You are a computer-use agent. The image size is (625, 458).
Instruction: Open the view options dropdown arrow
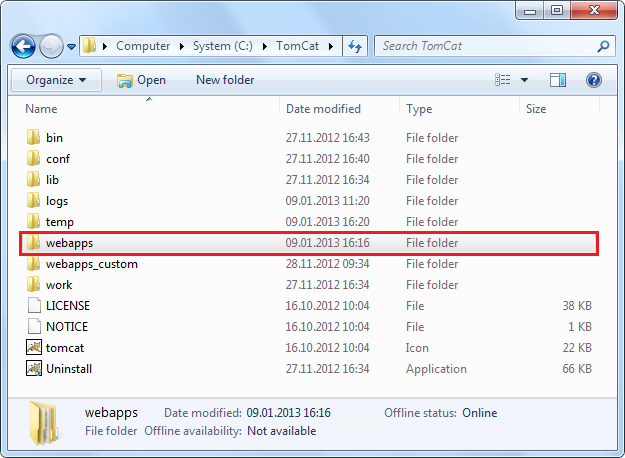(525, 80)
